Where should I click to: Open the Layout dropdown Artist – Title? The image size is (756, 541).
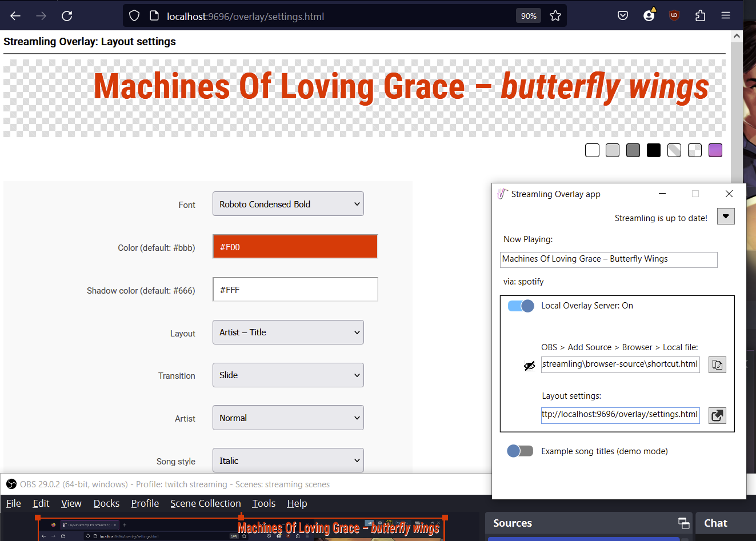pos(288,332)
